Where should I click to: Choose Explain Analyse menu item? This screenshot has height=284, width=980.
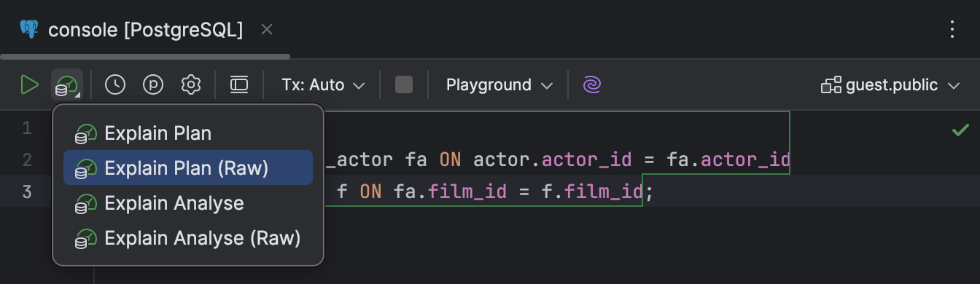(188, 203)
